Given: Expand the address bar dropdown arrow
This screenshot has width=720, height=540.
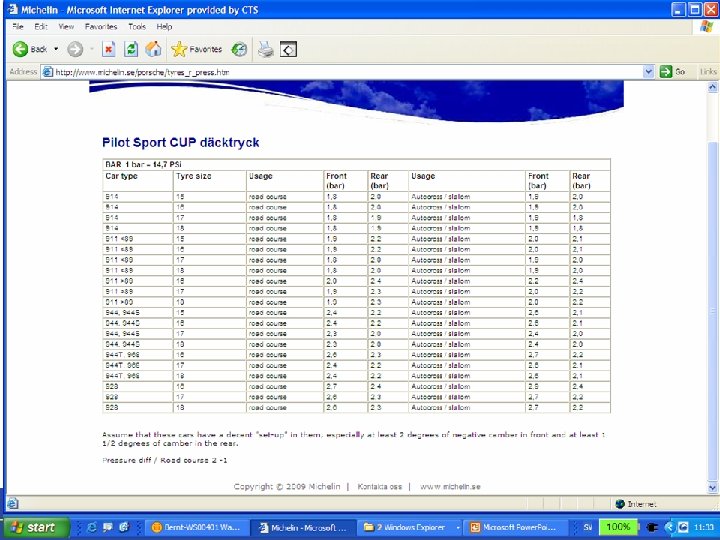Looking at the screenshot, I should click(648, 72).
